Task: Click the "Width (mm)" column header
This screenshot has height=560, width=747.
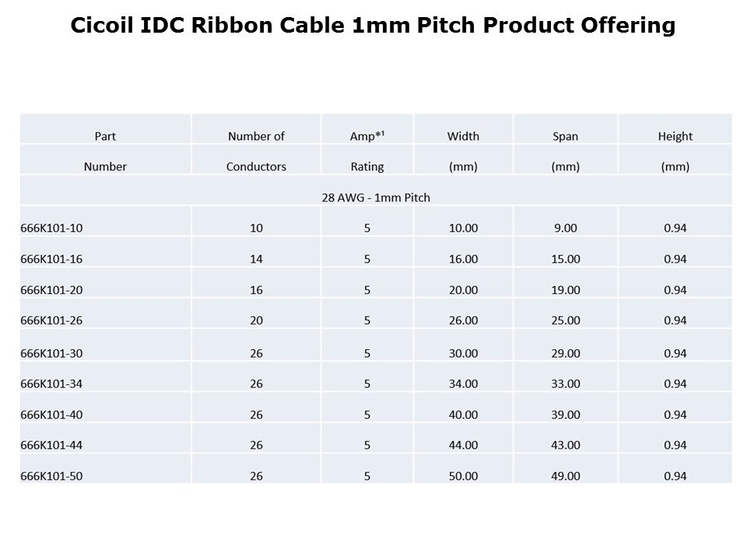Action: coord(463,151)
